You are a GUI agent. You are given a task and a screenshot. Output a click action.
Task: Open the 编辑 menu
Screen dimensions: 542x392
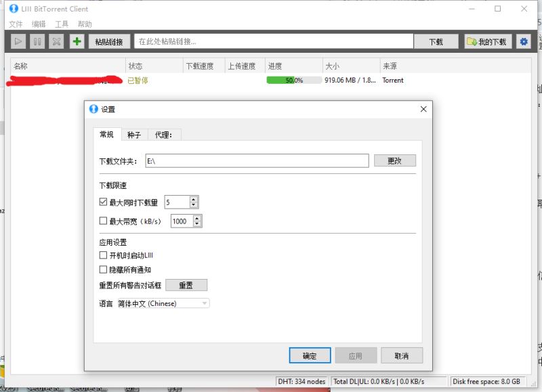tap(39, 24)
